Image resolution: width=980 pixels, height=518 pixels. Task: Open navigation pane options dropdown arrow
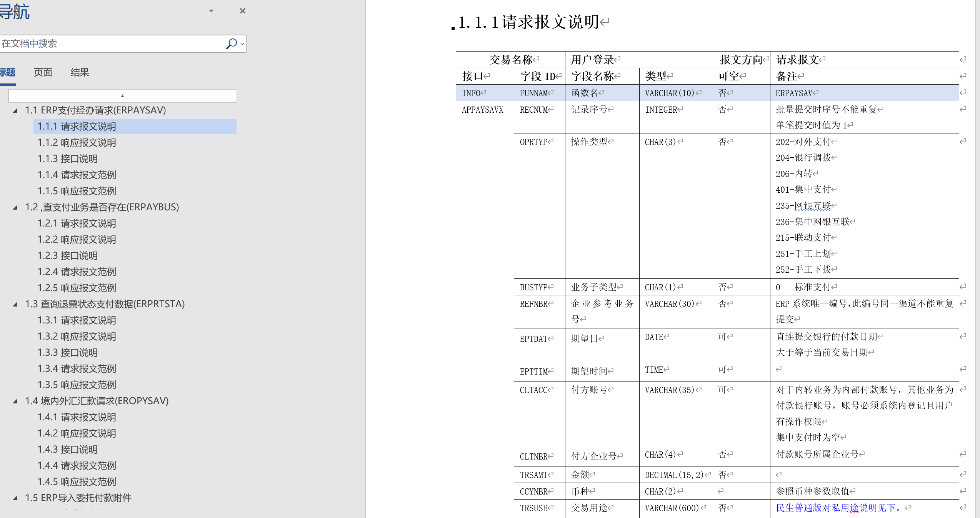coord(211,11)
